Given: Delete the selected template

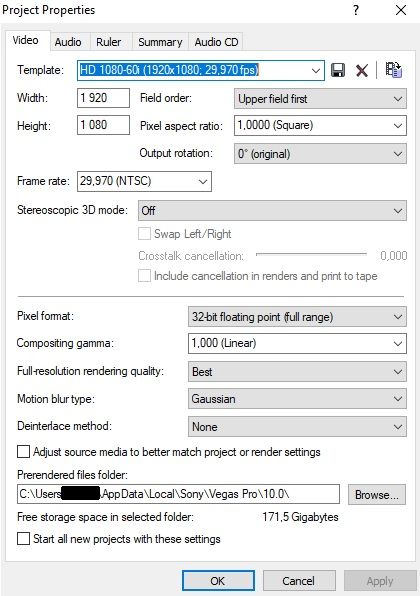Looking at the screenshot, I should click(x=361, y=70).
